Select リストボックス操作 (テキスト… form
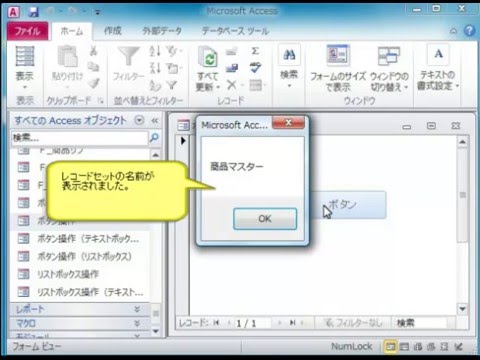The width and height of the screenshot is (480, 360). (x=80, y=292)
